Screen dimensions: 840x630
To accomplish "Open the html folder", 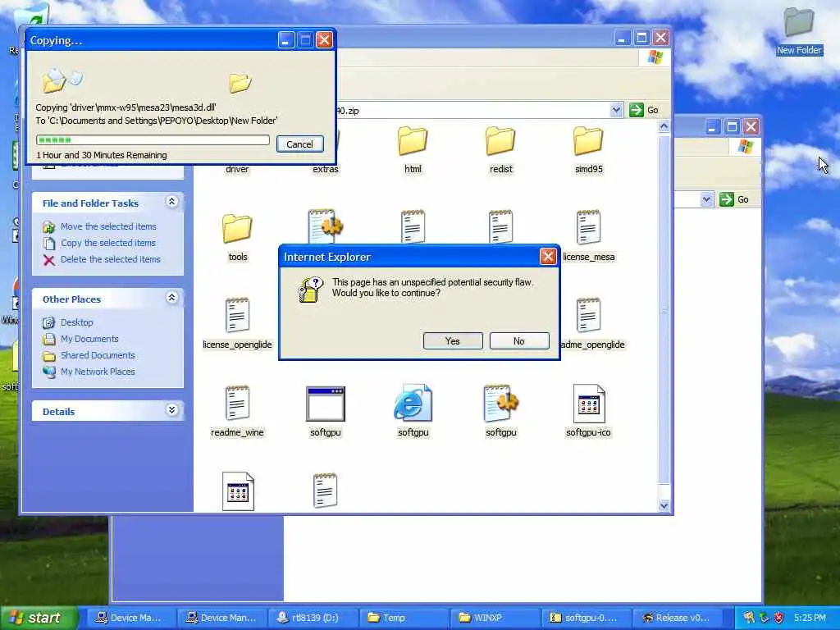I will pos(413,141).
